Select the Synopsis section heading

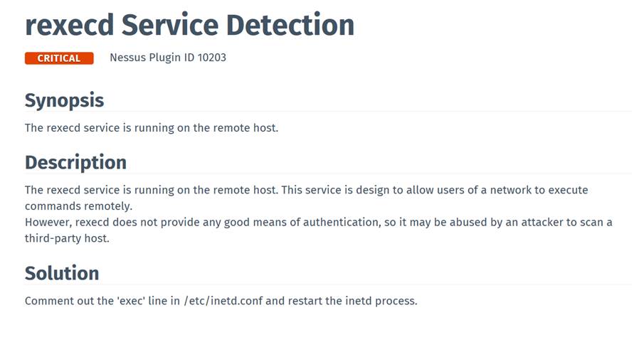tap(64, 100)
